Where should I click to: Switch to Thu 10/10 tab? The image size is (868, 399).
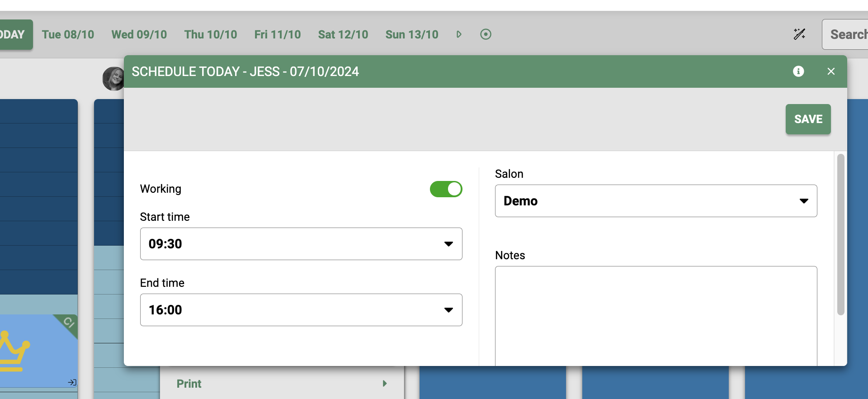click(210, 34)
